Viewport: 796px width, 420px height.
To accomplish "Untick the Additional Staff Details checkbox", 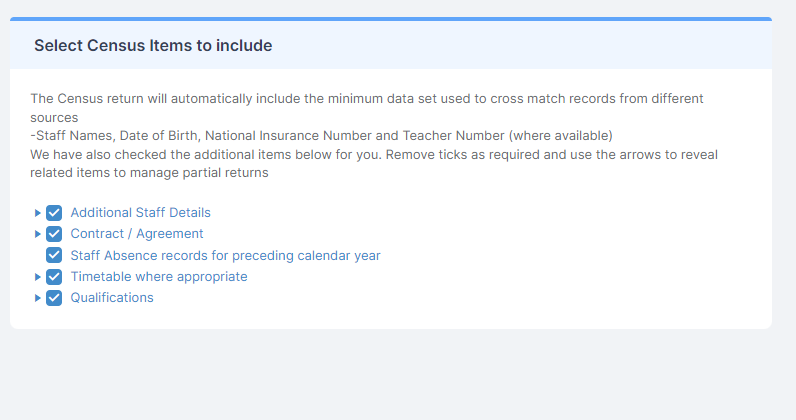I will click(x=54, y=213).
